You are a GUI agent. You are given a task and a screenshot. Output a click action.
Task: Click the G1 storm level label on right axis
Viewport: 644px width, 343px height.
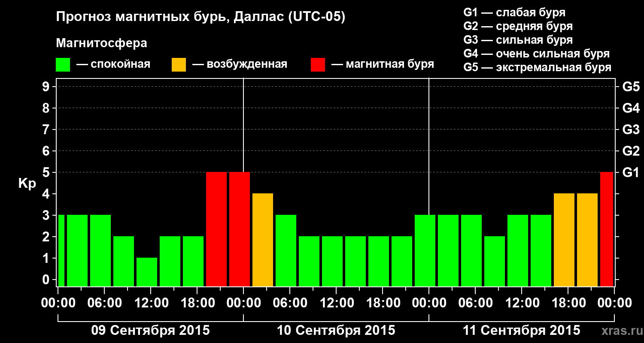click(631, 172)
